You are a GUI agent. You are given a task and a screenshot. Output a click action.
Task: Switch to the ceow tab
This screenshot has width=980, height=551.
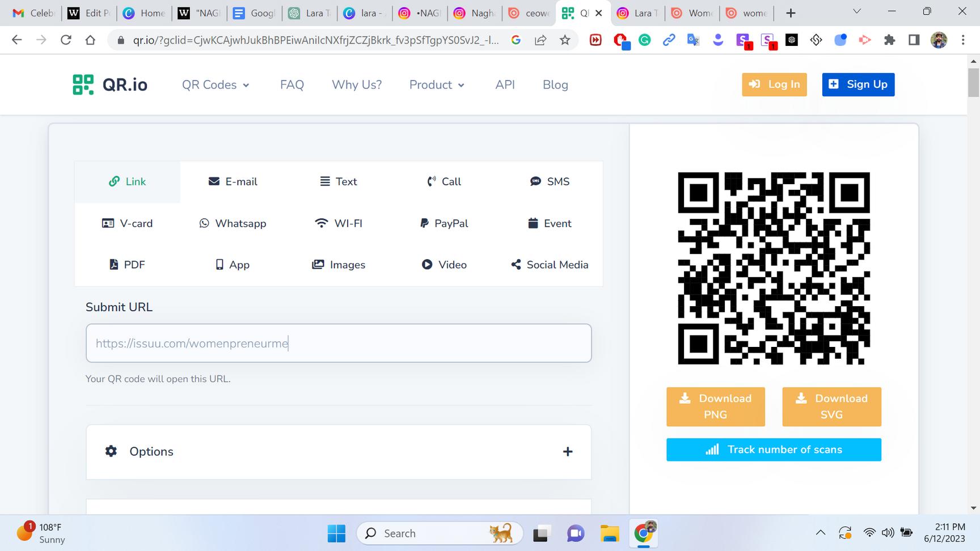tap(529, 12)
